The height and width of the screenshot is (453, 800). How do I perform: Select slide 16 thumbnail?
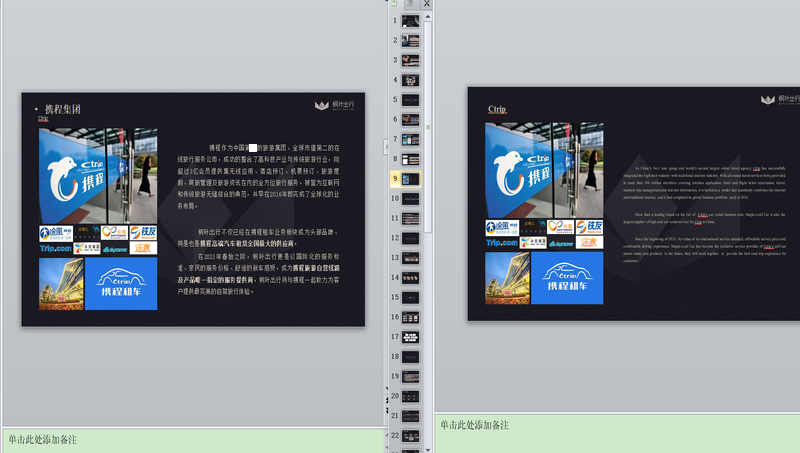tap(410, 317)
